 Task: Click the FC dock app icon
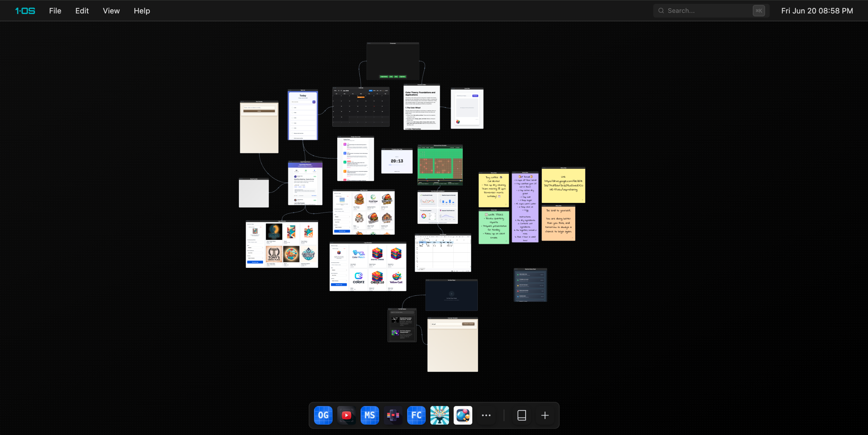click(x=416, y=415)
